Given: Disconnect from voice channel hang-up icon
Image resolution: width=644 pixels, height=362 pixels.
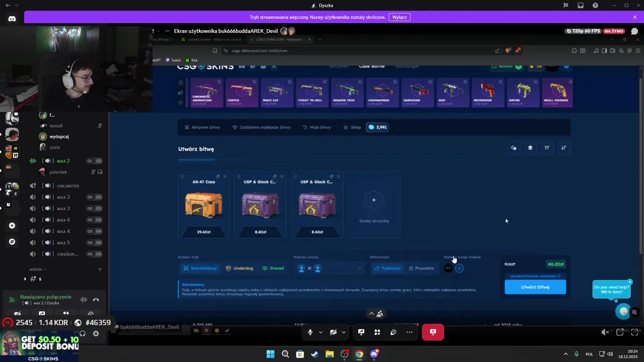Looking at the screenshot, I should tap(96, 300).
